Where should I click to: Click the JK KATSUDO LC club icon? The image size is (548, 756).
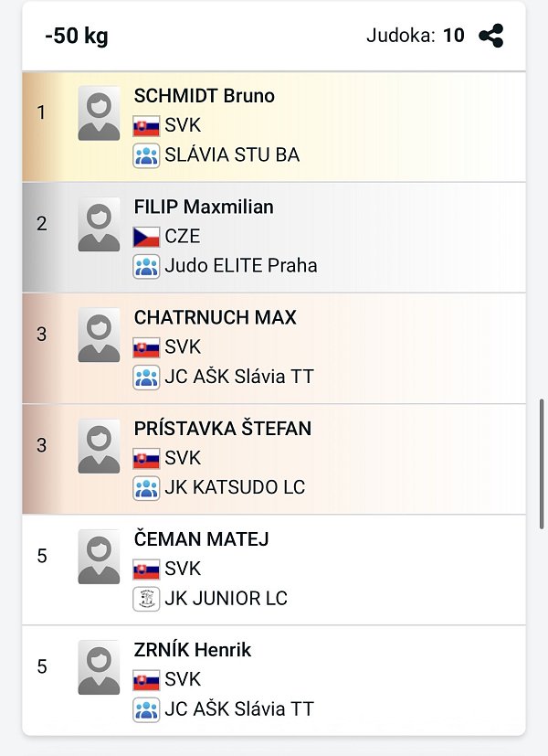pyautogui.click(x=146, y=487)
